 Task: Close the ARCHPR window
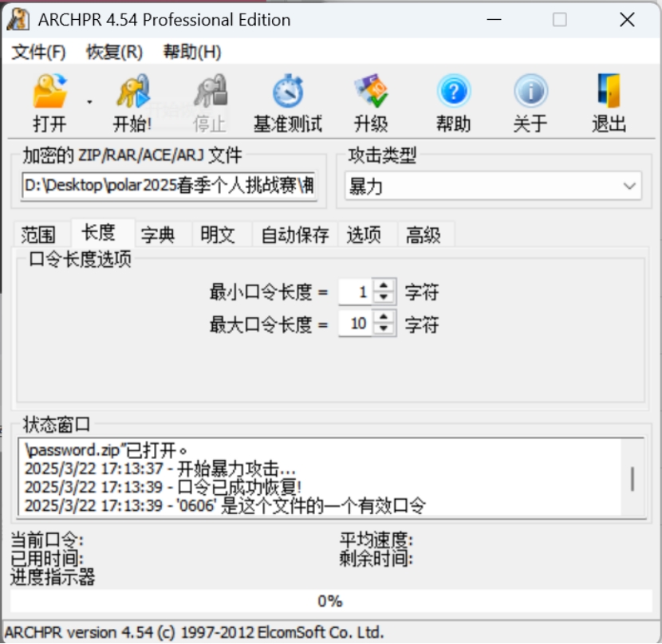click(x=628, y=19)
